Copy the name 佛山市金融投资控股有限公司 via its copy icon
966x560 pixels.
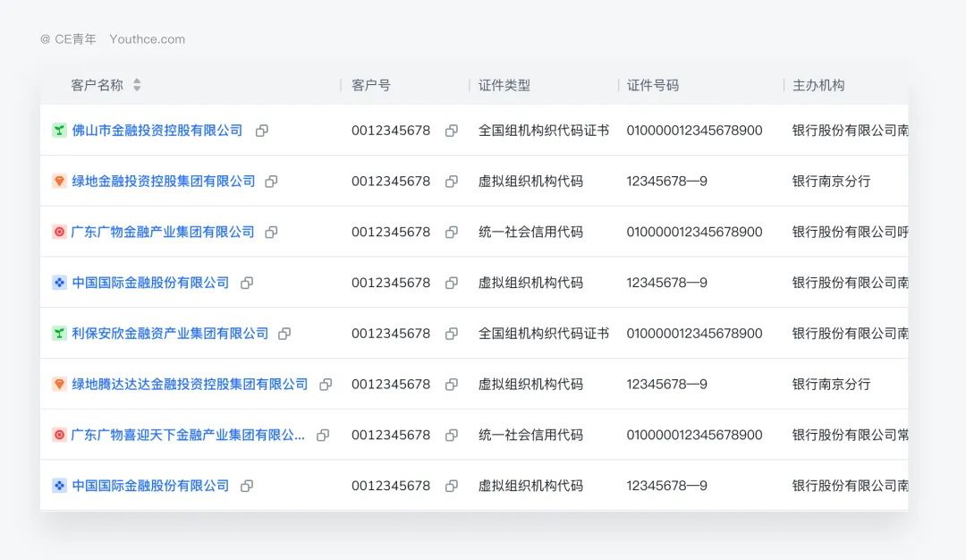(262, 131)
